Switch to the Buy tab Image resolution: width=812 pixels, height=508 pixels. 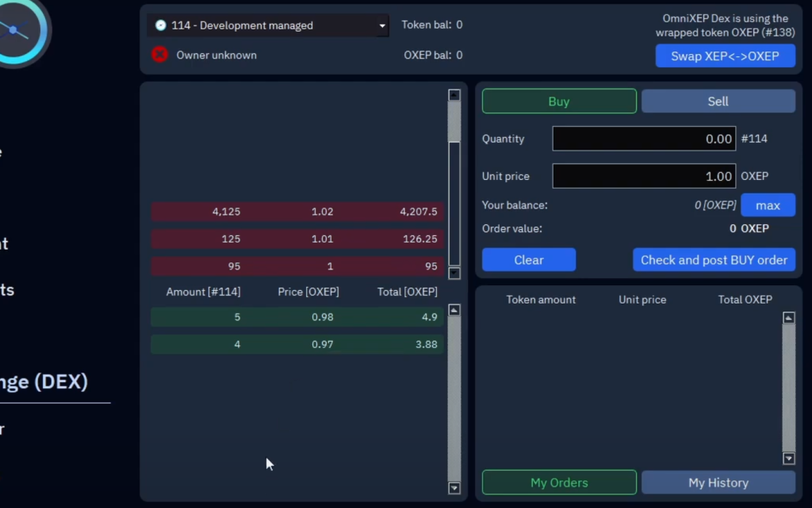(559, 101)
